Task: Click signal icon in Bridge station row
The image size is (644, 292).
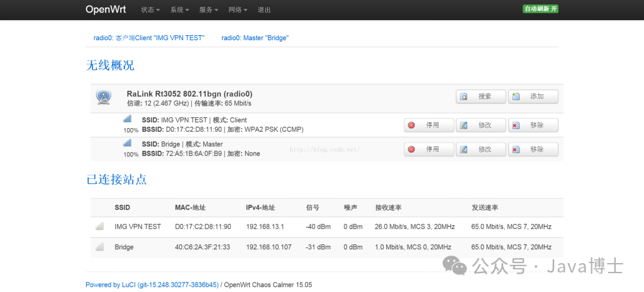Action: click(x=99, y=247)
